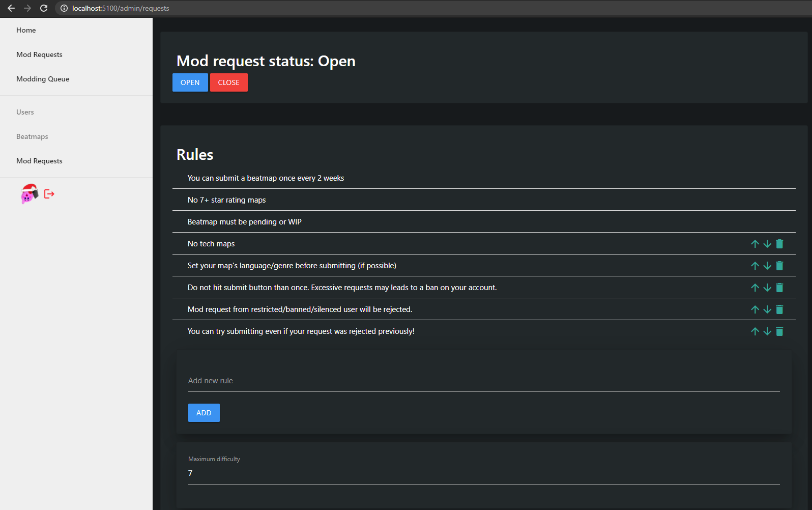The height and width of the screenshot is (510, 812).
Task: Move 'restricted/banned/silenced user' rule down
Action: point(767,309)
